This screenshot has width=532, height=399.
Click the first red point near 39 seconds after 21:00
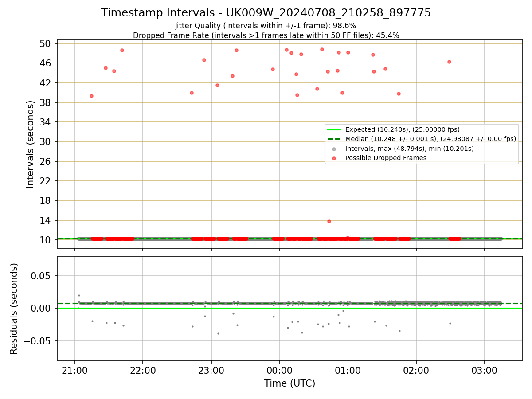91,96
